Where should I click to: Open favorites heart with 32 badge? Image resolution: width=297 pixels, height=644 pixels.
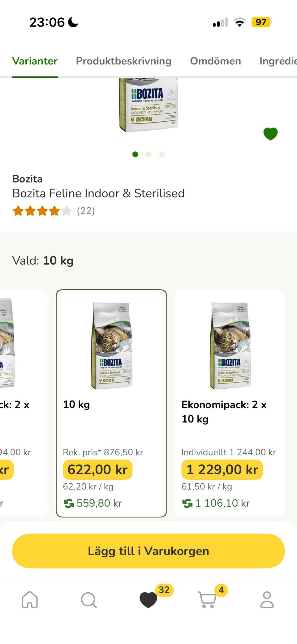point(149,599)
